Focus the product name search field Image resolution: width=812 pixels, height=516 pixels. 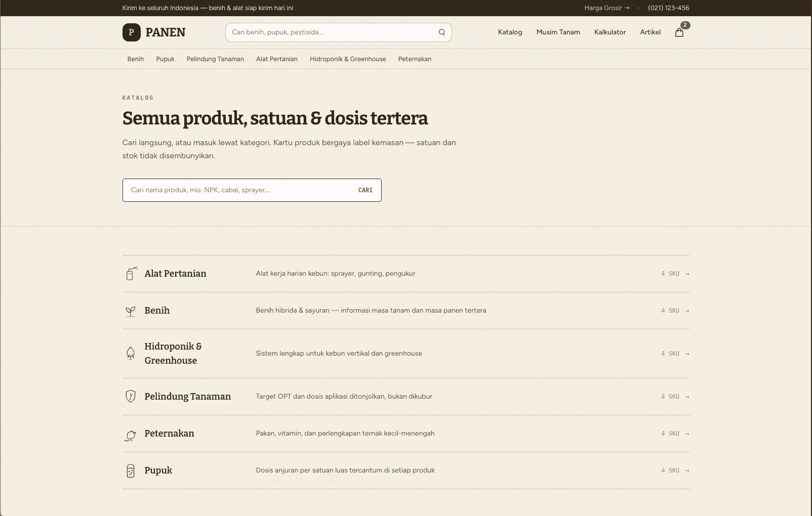coord(238,190)
